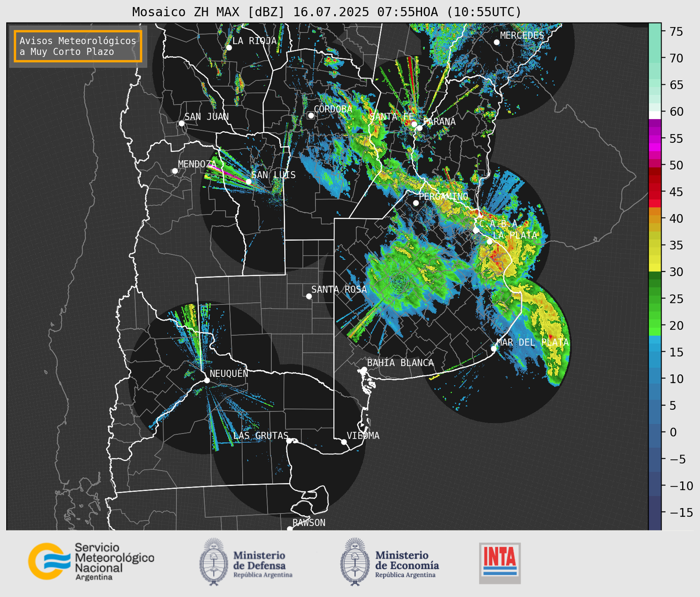Click the 75 value on the colorbar scale
The image size is (700, 597).
click(676, 32)
